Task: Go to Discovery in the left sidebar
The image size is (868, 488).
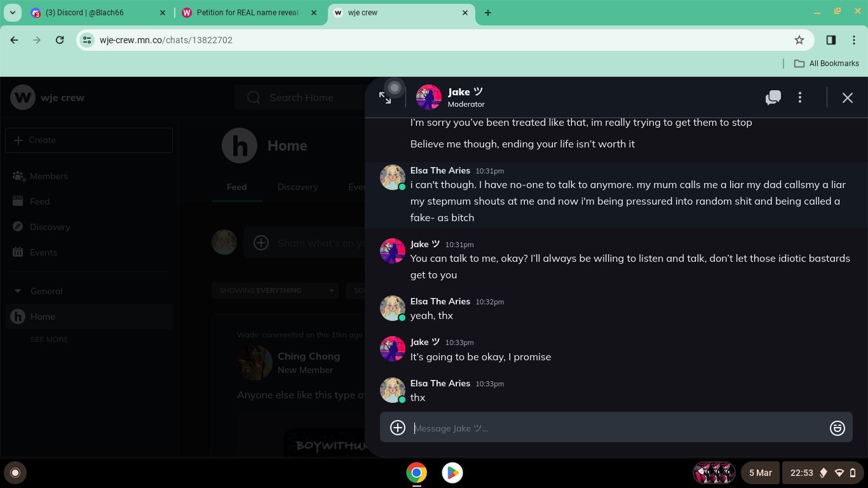Action: tap(50, 227)
